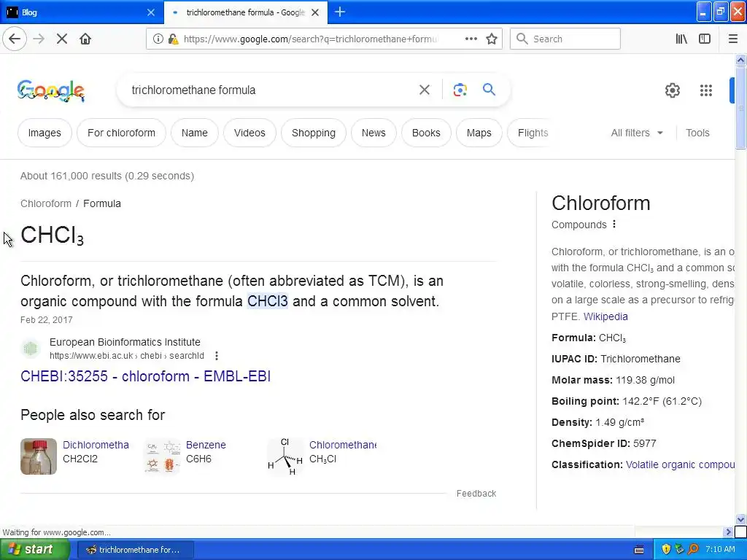Open Google logo homepage link
Screen dimensions: 747x560
pyautogui.click(x=51, y=90)
